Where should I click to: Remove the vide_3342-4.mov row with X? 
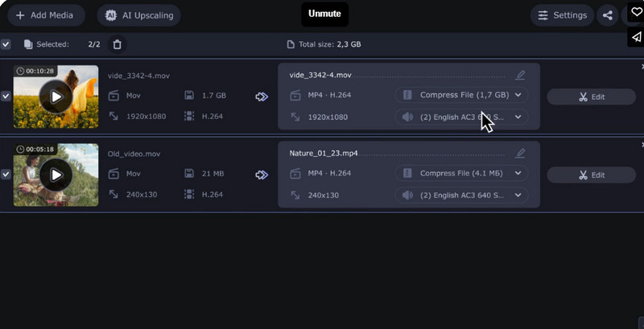(x=642, y=67)
